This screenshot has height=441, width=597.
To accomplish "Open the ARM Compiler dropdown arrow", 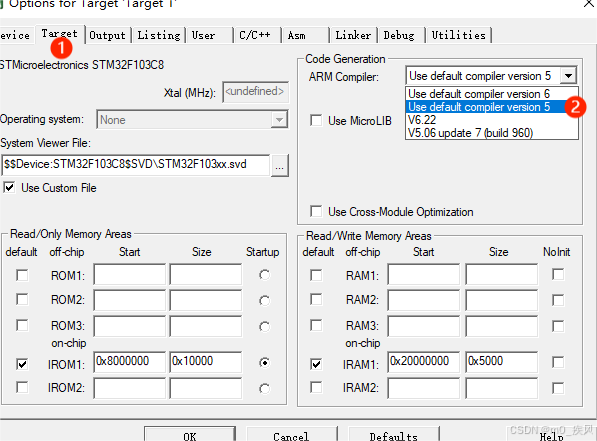I will click(568, 76).
